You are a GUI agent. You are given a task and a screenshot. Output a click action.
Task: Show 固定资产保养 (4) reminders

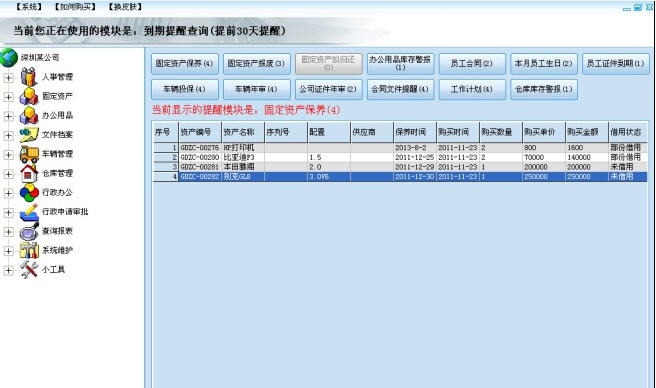tap(184, 64)
